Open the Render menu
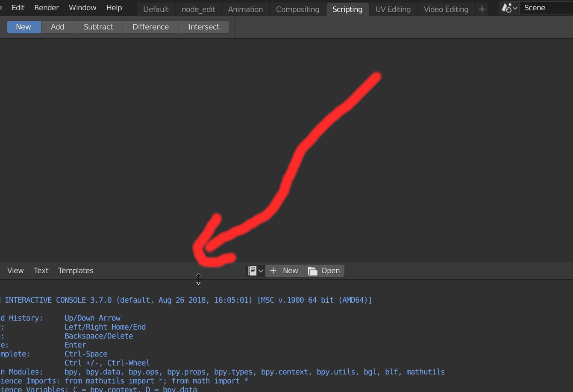 [47, 8]
